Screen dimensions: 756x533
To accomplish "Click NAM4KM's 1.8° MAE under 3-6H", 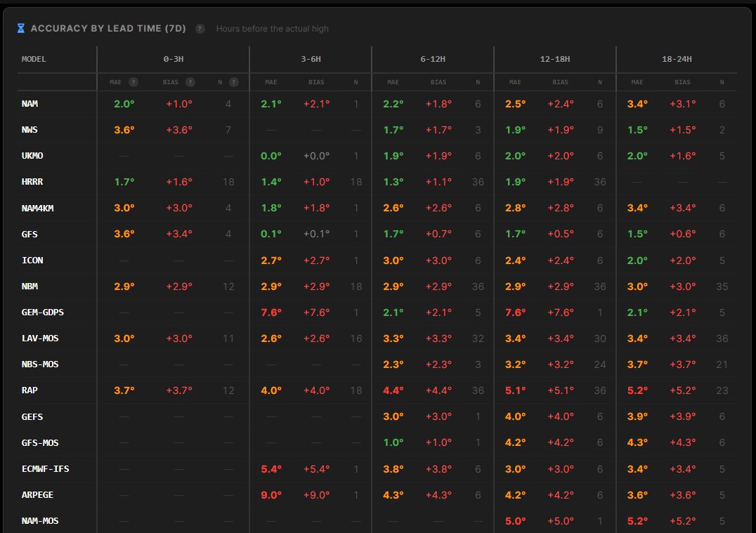I will point(271,208).
